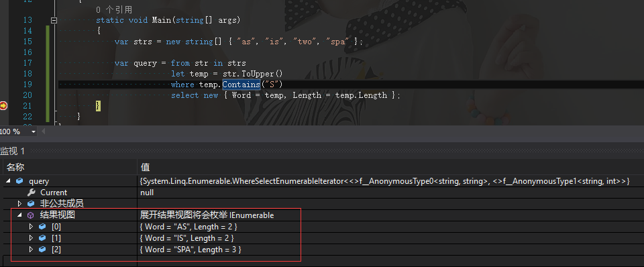The width and height of the screenshot is (644, 267).
Task: Click the query row name
Action: (39, 181)
